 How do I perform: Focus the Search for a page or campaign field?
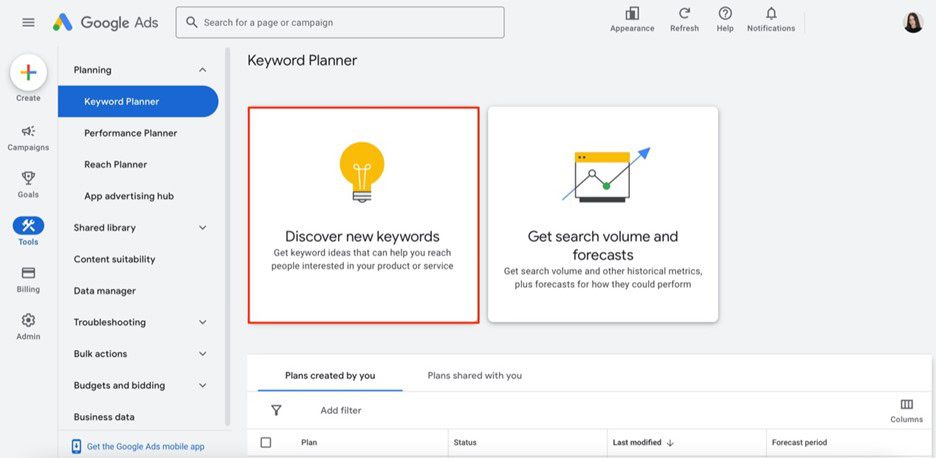340,22
